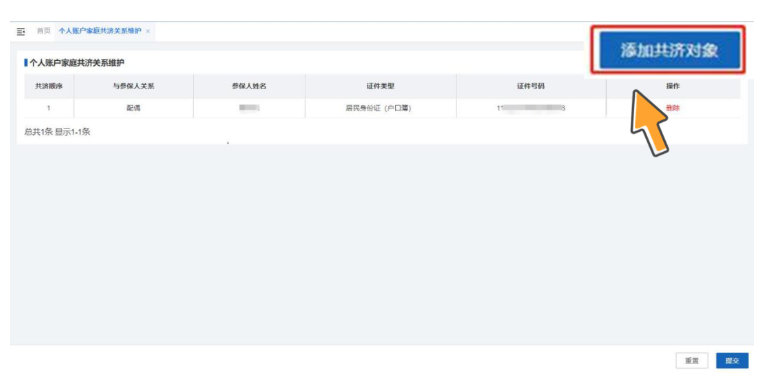Delete the 配偶 row via 删除
This screenshot has width=759, height=380.
[x=672, y=108]
